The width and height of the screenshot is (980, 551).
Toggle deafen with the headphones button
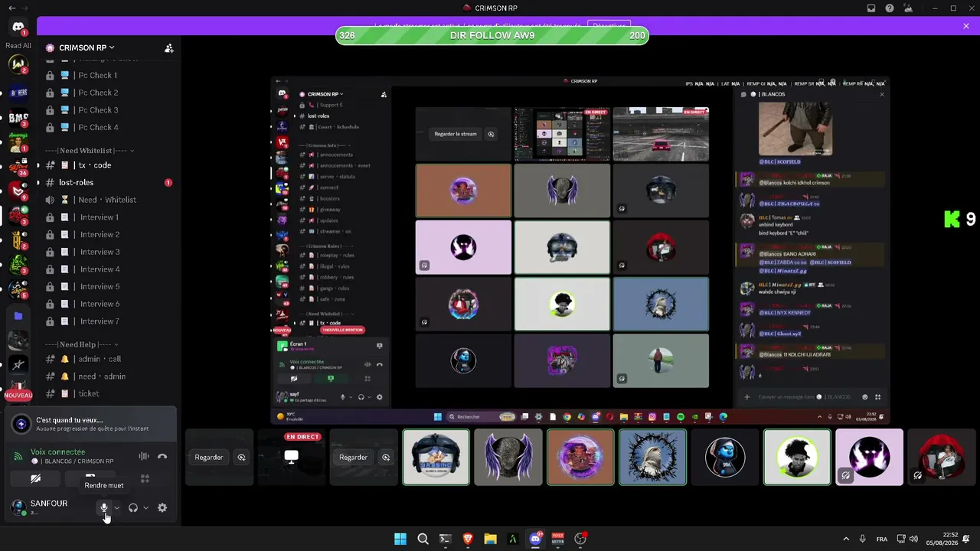133,507
